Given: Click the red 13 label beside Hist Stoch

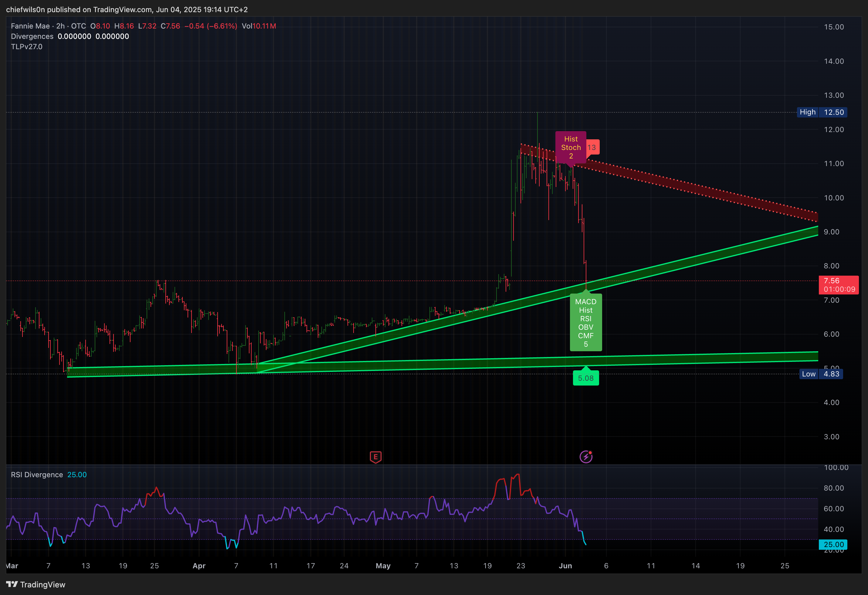Looking at the screenshot, I should 592,147.
